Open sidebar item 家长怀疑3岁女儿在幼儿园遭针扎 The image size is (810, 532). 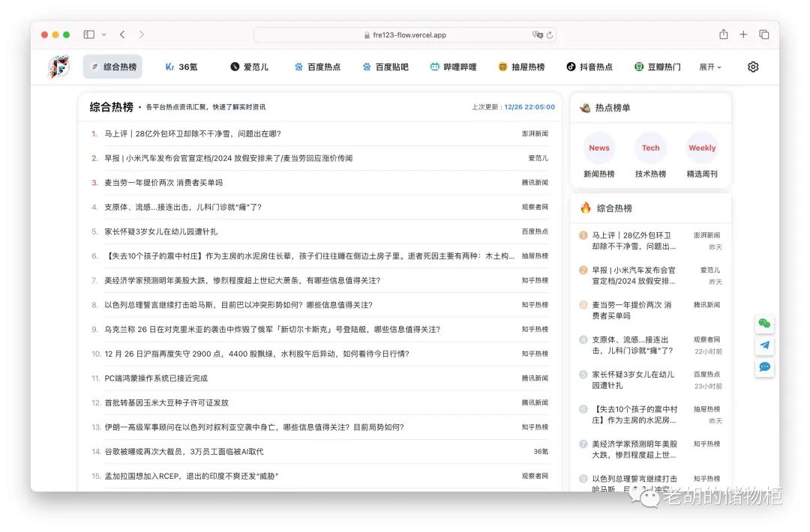pos(633,380)
